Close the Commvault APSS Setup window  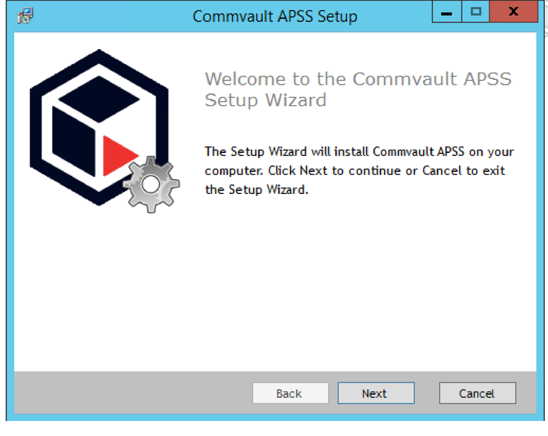pyautogui.click(x=514, y=12)
